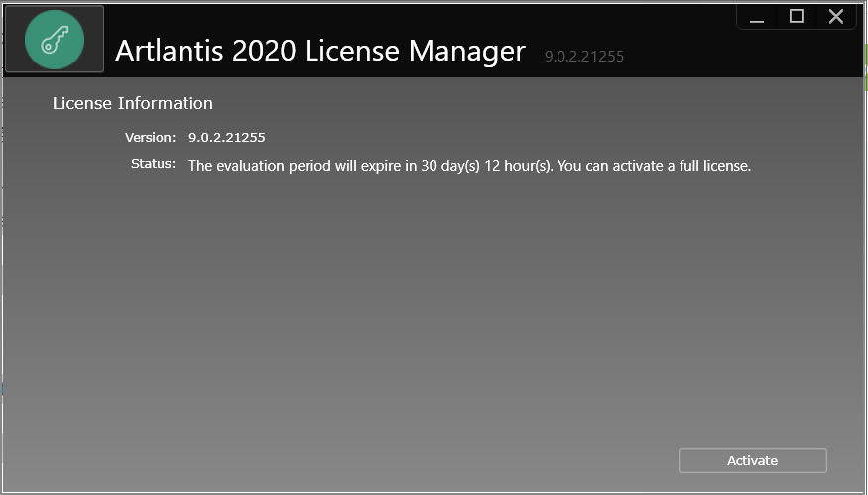Image resolution: width=868 pixels, height=495 pixels.
Task: Click the white version value 9.0.2.21255
Action: pos(226,137)
